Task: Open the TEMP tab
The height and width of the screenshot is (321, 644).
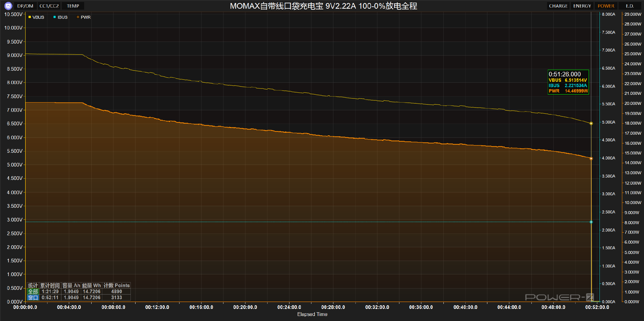Action: [x=73, y=6]
